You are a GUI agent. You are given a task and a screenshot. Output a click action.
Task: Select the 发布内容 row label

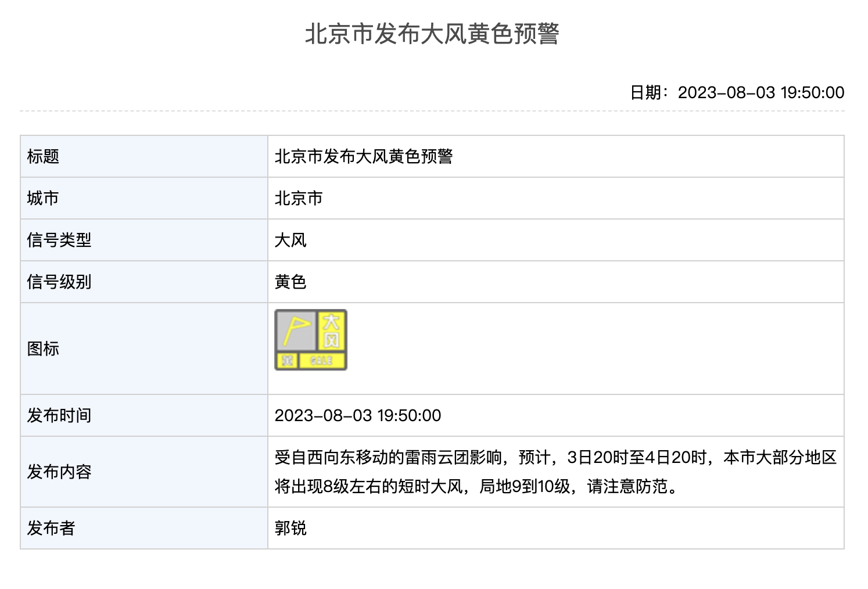(x=59, y=472)
